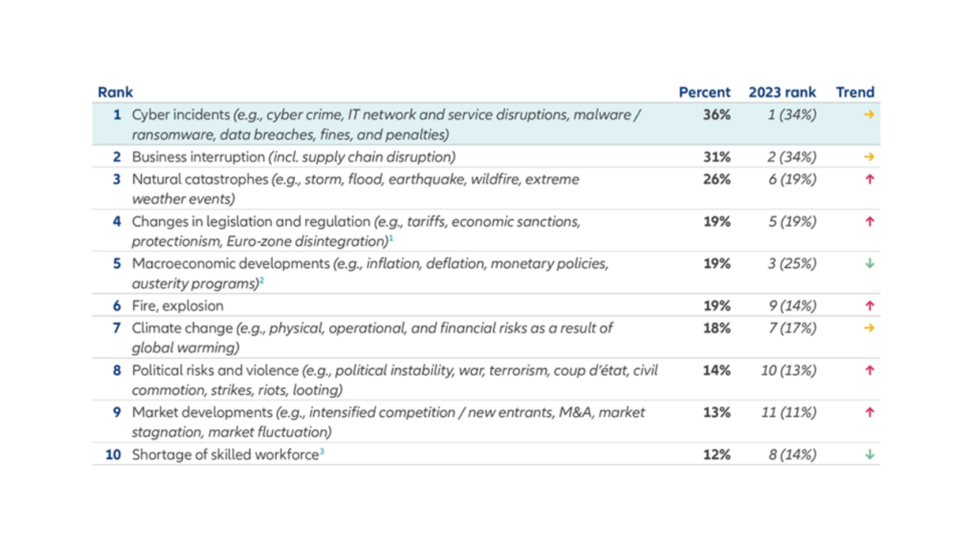
Task: Click the up arrow beside Changes in legislation
Action: 869,222
